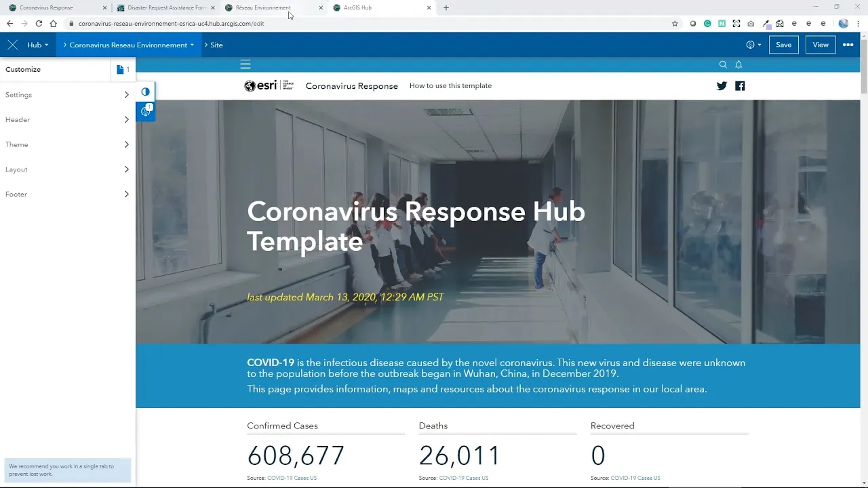Expand the Header section

67,119
